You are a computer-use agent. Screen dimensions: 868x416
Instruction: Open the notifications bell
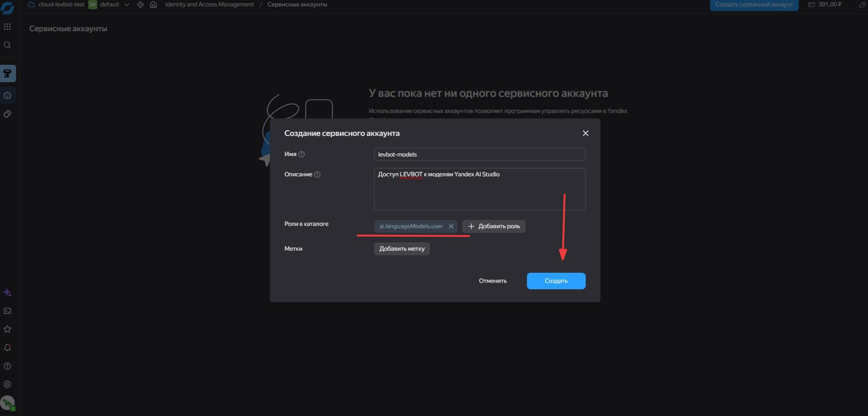7,348
